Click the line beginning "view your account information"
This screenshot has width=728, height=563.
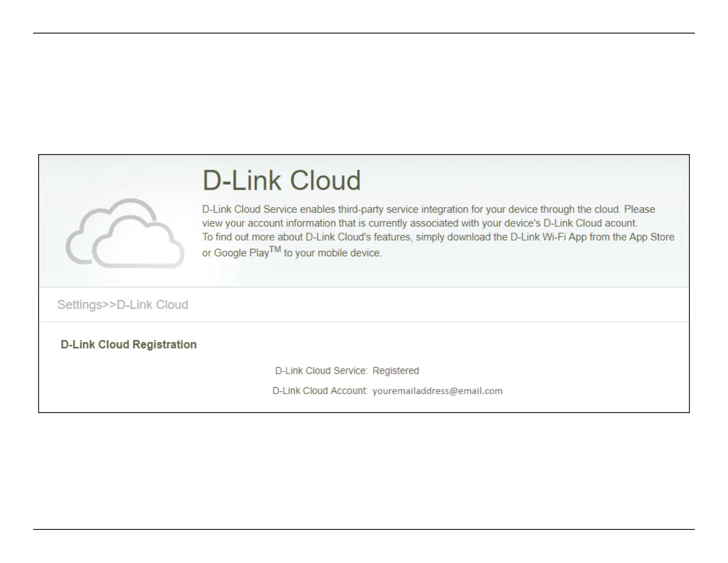[x=420, y=224]
